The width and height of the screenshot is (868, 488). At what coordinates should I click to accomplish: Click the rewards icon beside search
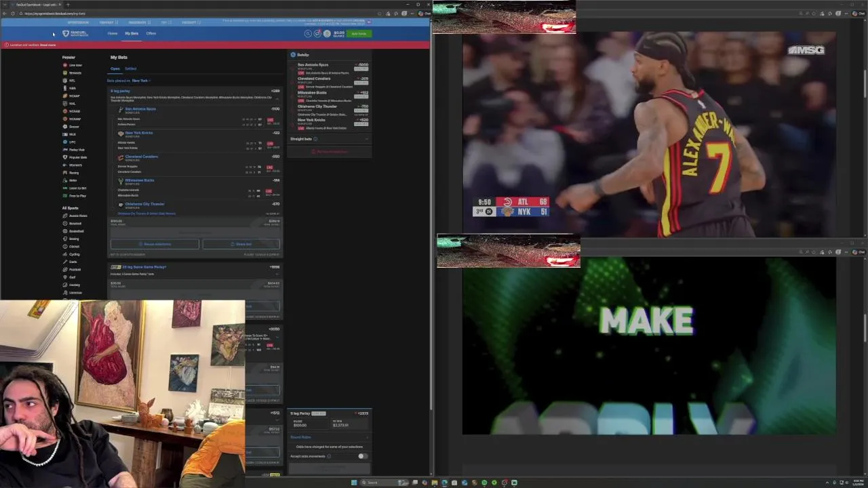[x=317, y=33]
